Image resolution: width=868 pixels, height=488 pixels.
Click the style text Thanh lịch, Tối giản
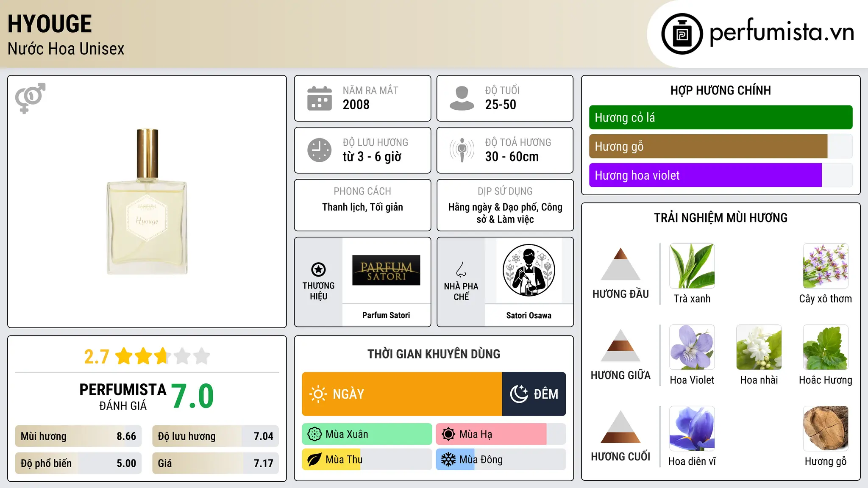pyautogui.click(x=362, y=207)
